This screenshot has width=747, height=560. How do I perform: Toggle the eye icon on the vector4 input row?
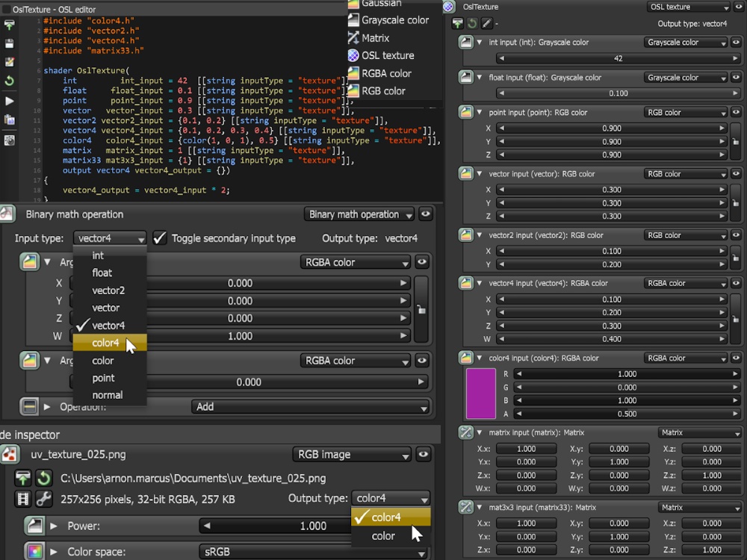coord(736,283)
